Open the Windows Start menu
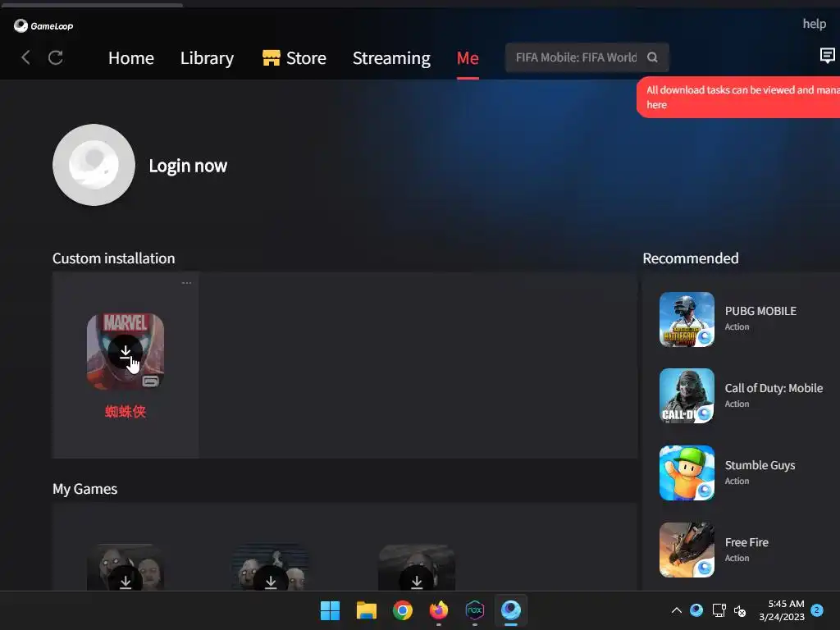 click(330, 610)
